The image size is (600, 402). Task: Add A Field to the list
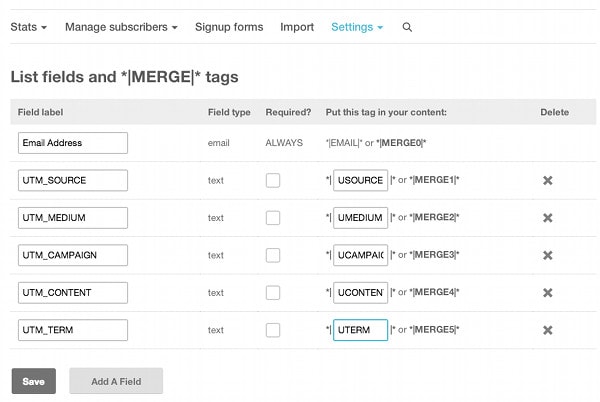(x=116, y=381)
